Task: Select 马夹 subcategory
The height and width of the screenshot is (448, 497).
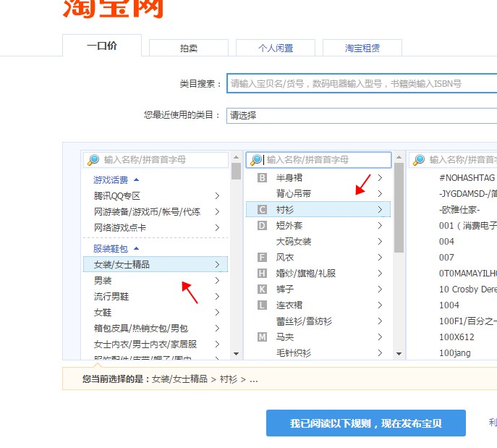Action: (x=318, y=337)
